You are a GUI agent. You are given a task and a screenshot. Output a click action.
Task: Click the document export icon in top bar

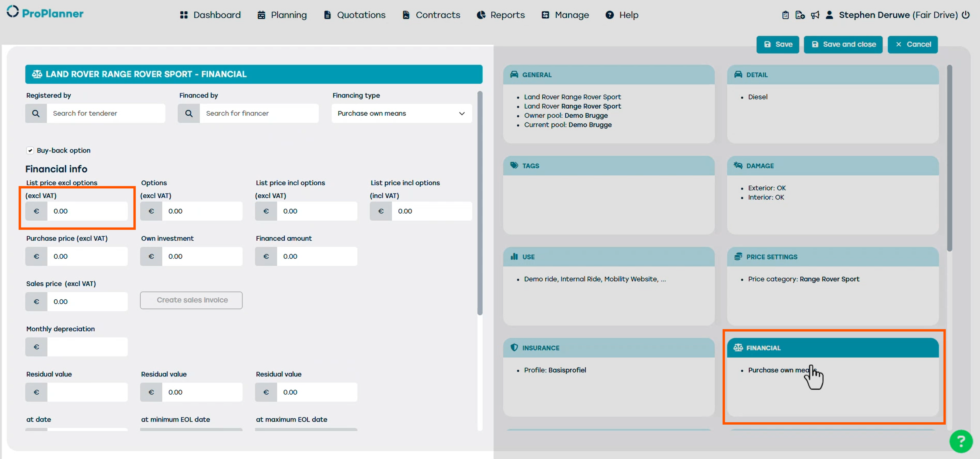pyautogui.click(x=800, y=15)
